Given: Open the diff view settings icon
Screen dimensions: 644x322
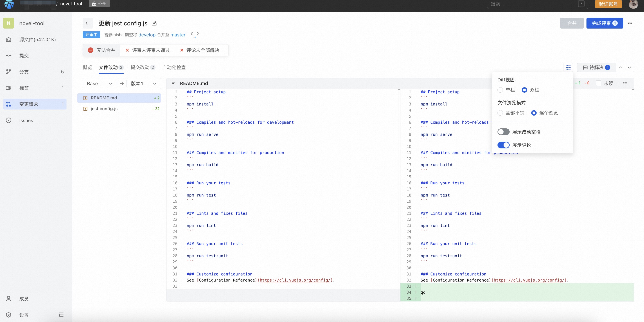Looking at the screenshot, I should 568,67.
